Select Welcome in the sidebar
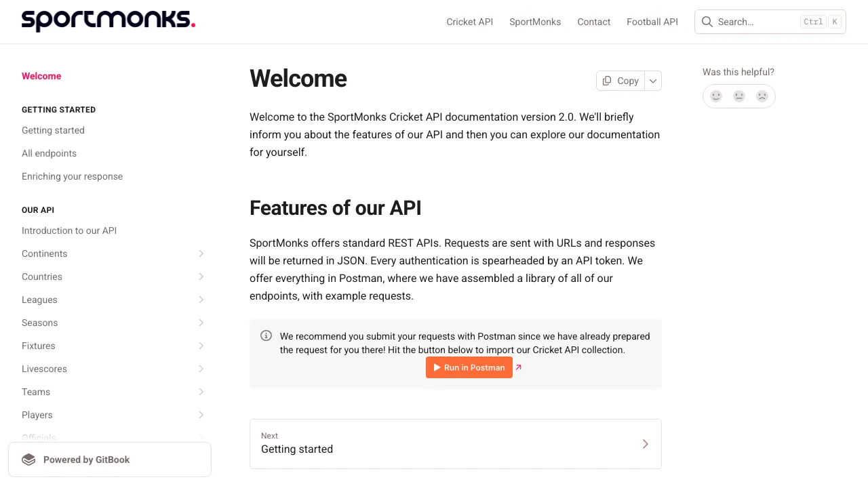The height and width of the screenshot is (488, 868). tap(41, 76)
